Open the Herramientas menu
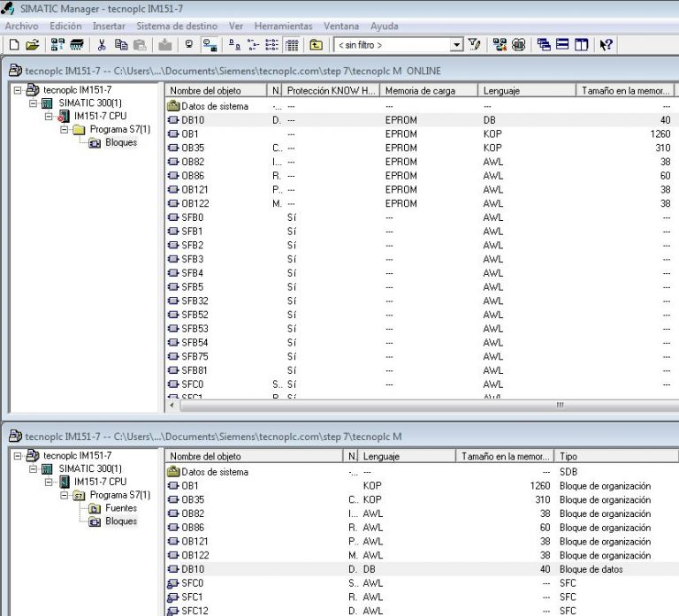Image resolution: width=679 pixels, height=616 pixels. 283,26
